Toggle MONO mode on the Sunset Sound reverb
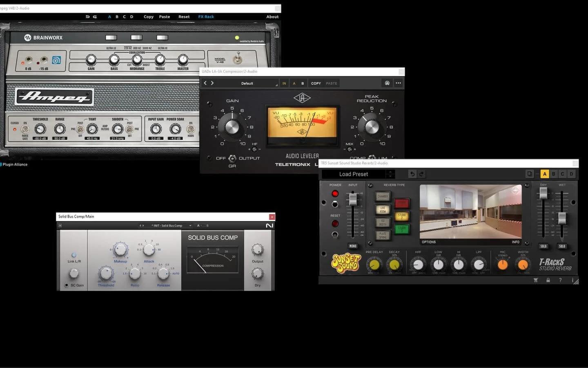 pyautogui.click(x=352, y=246)
